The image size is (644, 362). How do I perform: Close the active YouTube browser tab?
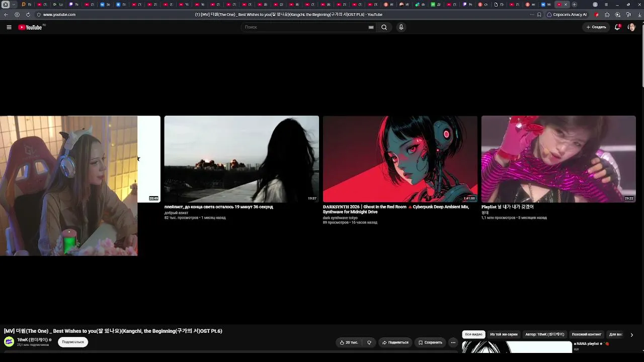566,5
